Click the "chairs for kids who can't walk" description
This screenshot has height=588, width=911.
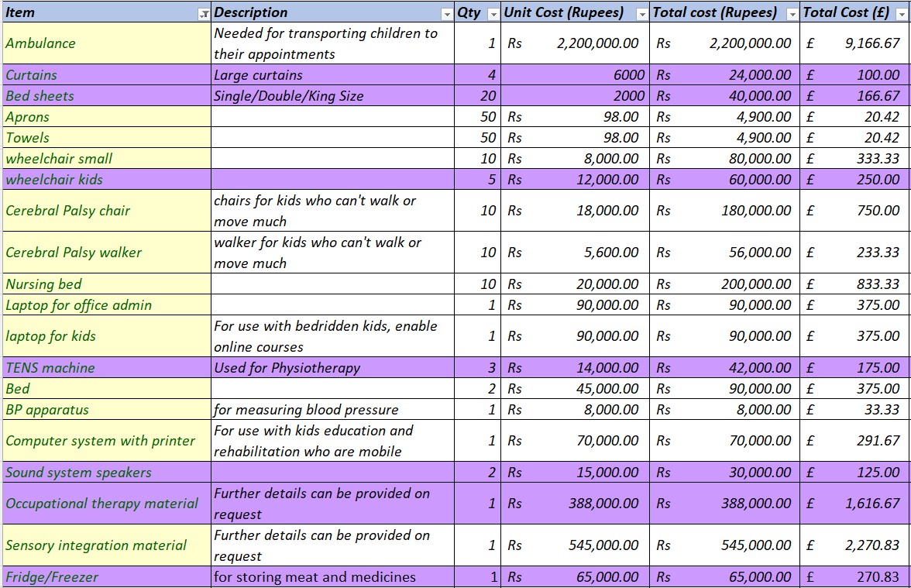pyautogui.click(x=332, y=211)
